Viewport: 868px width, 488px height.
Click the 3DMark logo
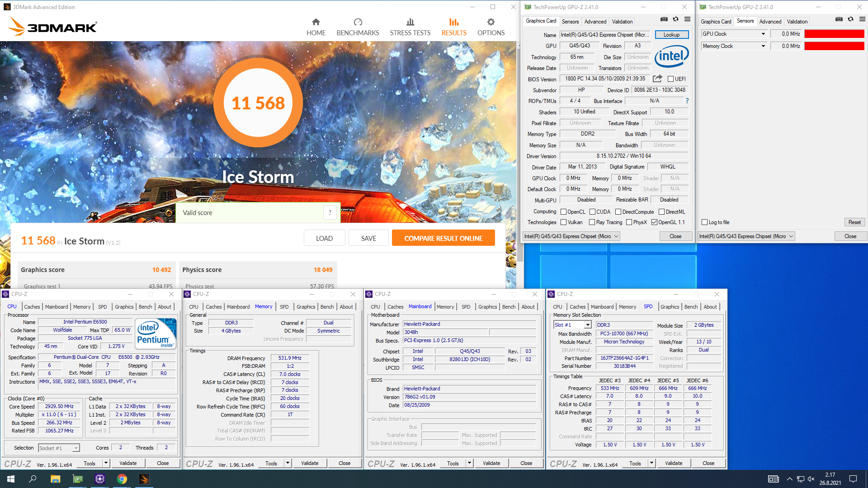tap(52, 27)
